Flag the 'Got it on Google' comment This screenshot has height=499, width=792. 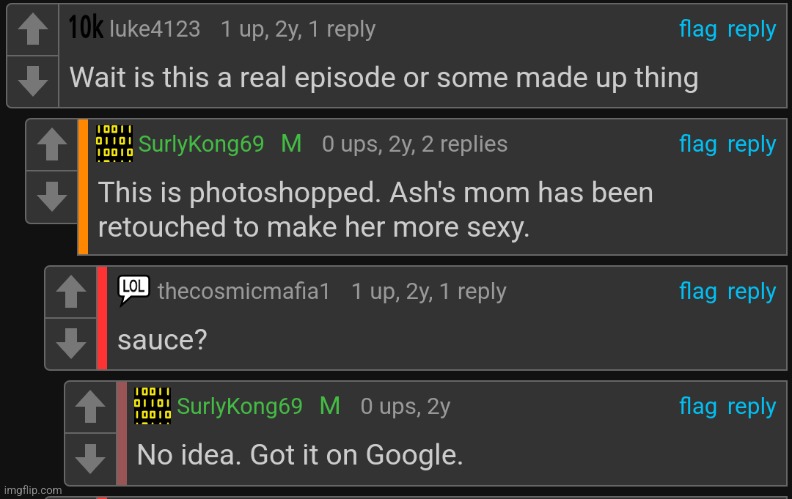pos(698,406)
